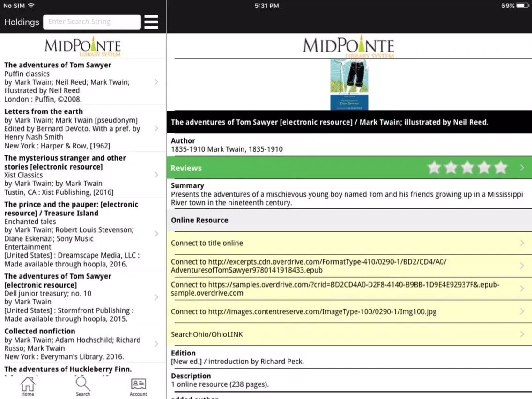Screen dimensions: 532x399
Task: Open Connect to title online link
Action: click(x=349, y=243)
